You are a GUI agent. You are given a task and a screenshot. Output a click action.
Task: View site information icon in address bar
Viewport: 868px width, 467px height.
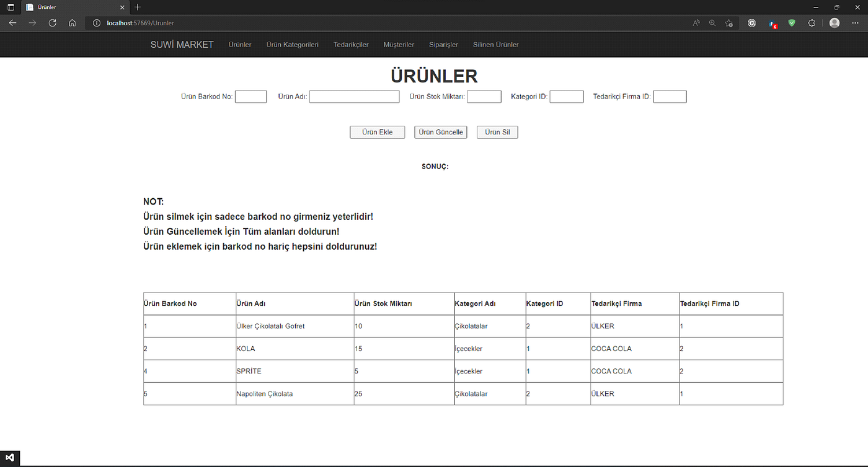[x=96, y=23]
